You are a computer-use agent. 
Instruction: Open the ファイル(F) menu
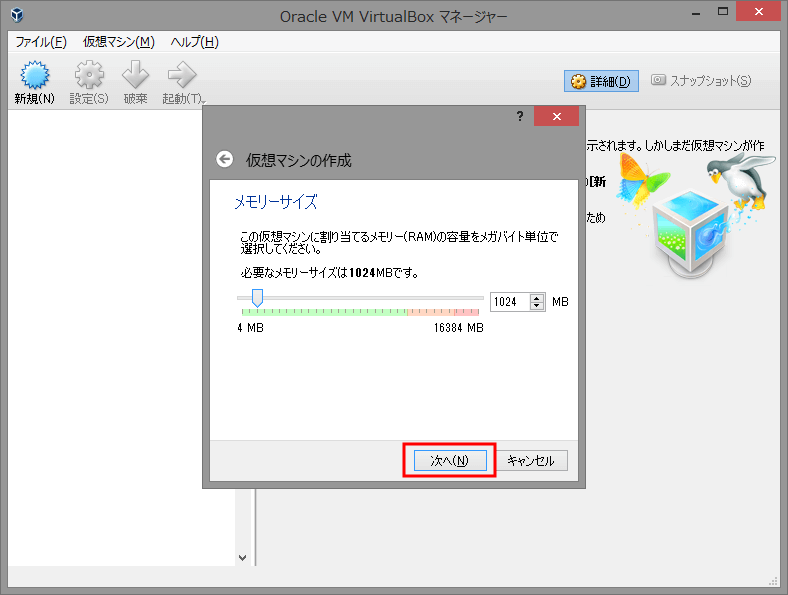pos(41,42)
